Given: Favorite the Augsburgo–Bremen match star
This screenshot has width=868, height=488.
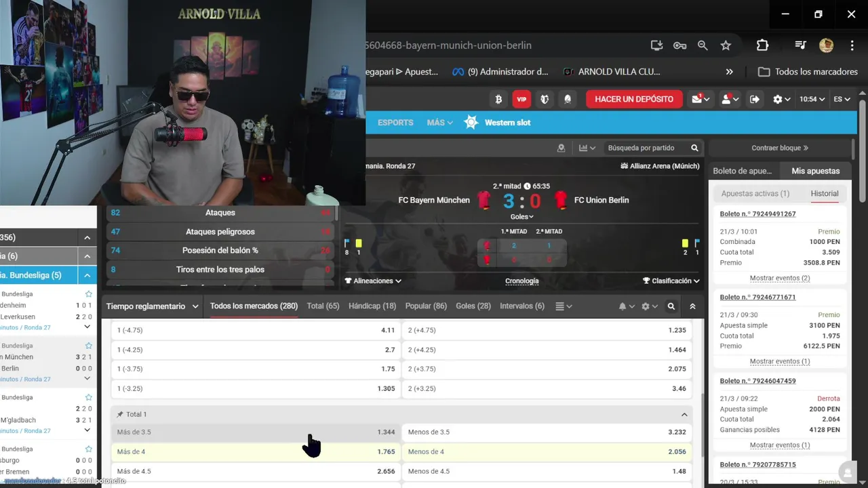Looking at the screenshot, I should click(x=88, y=449).
